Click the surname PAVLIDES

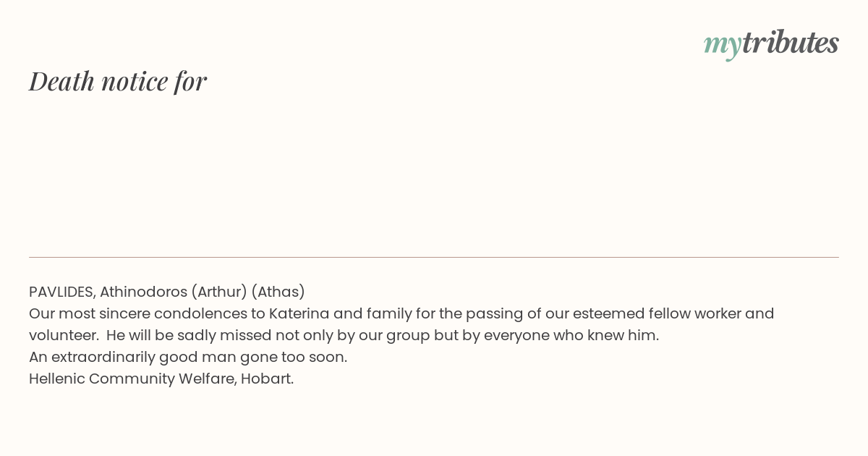coord(62,292)
